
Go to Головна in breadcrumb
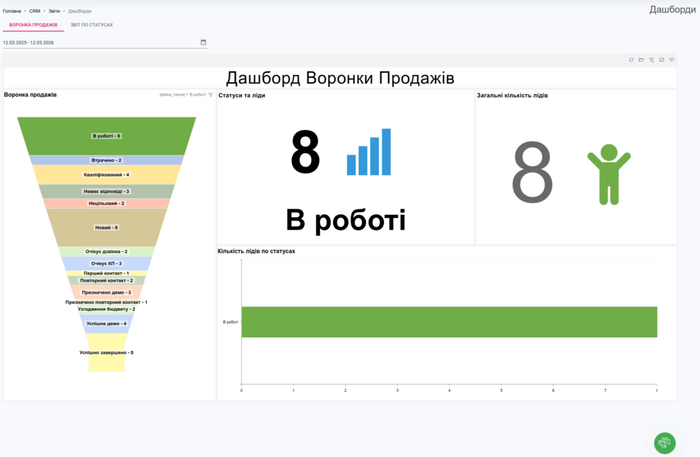point(12,10)
